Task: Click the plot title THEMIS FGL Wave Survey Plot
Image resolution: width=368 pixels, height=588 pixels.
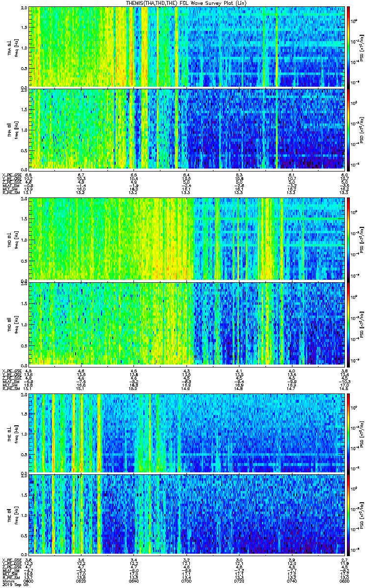Action: (187, 3)
